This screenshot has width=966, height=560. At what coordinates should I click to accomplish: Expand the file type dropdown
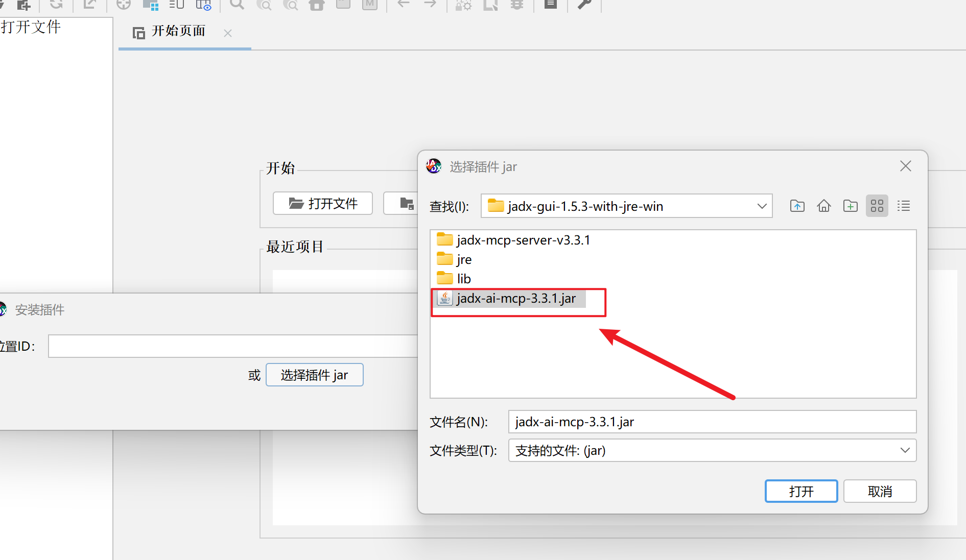(x=905, y=450)
